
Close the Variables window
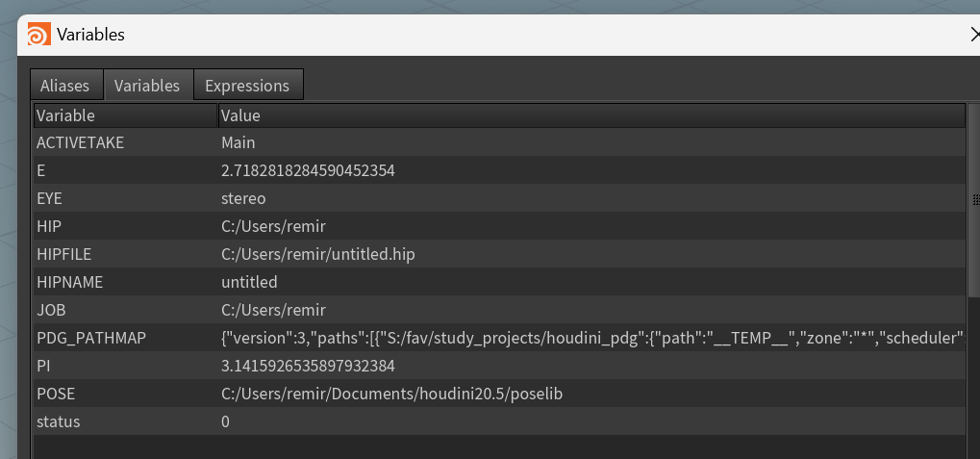coord(974,34)
